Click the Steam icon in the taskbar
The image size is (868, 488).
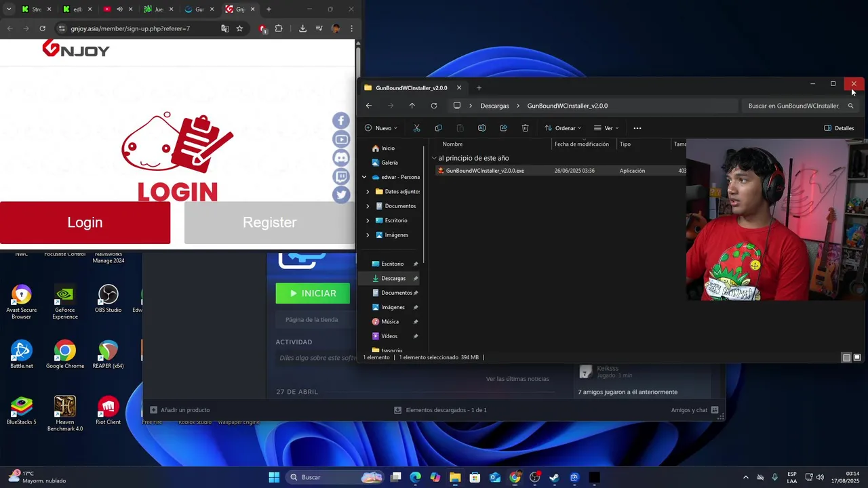coord(554,477)
